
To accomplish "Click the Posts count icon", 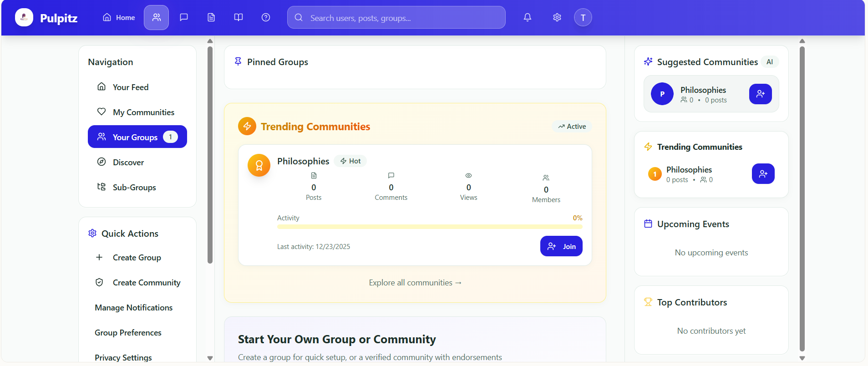I will pos(314,176).
